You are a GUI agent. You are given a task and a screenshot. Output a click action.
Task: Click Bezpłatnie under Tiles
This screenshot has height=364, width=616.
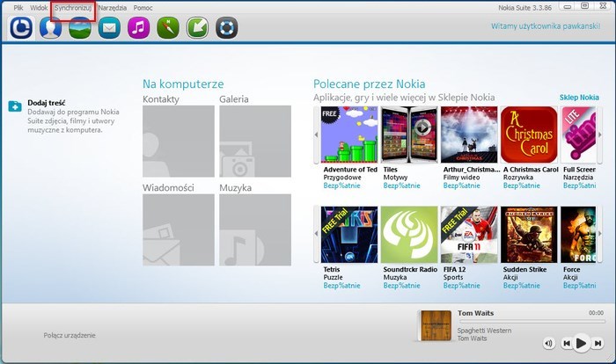pyautogui.click(x=401, y=186)
